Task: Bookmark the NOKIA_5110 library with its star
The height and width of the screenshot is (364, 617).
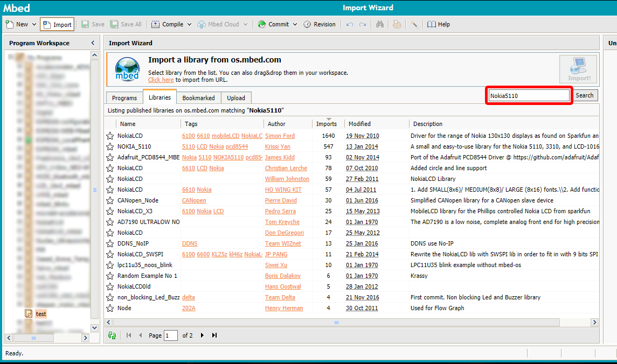Action: click(110, 146)
